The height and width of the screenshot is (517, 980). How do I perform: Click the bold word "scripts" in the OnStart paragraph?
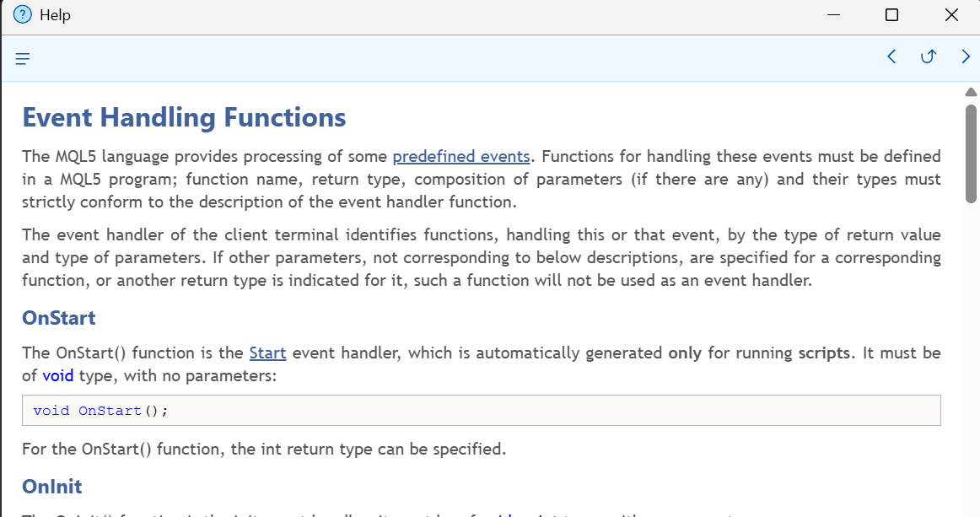coord(824,353)
